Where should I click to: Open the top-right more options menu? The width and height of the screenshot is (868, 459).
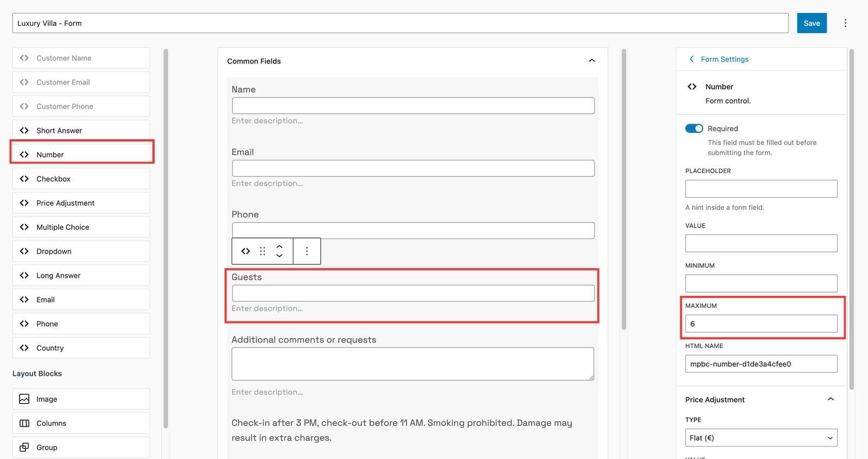[x=845, y=23]
